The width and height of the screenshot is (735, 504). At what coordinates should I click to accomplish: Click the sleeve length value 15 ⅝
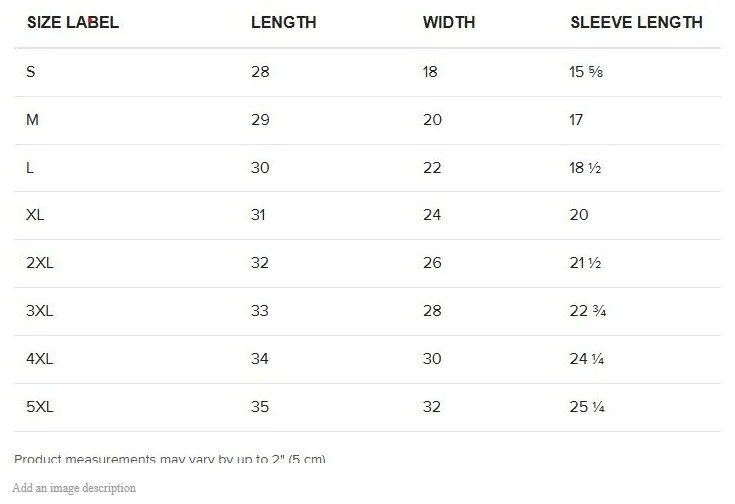[586, 72]
